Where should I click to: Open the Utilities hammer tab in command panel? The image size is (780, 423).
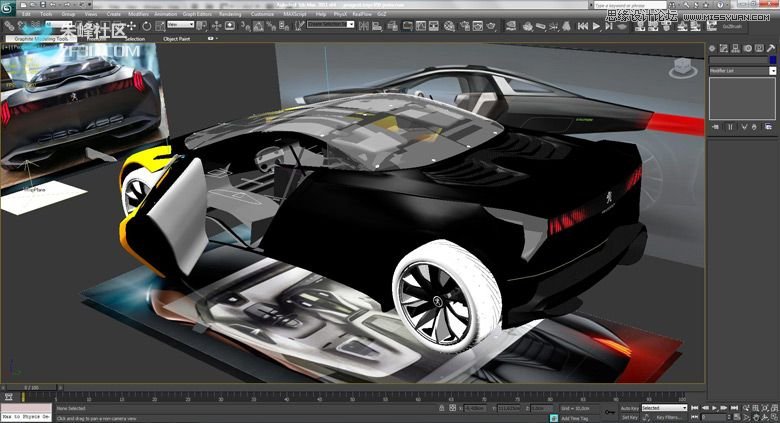(770, 48)
